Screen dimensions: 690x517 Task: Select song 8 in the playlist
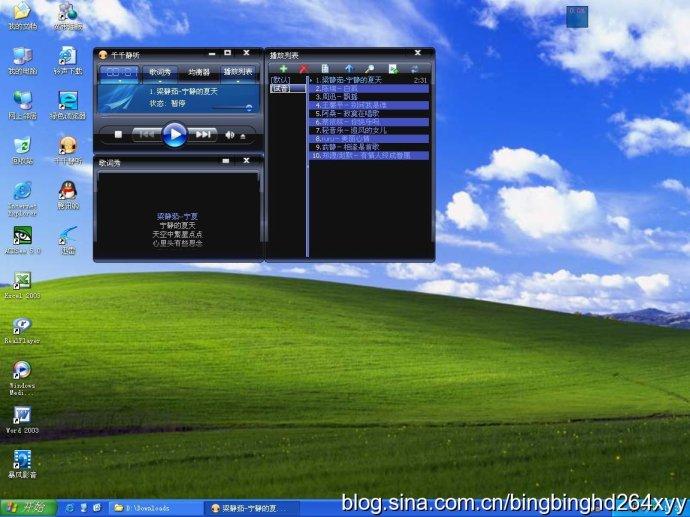(x=369, y=139)
